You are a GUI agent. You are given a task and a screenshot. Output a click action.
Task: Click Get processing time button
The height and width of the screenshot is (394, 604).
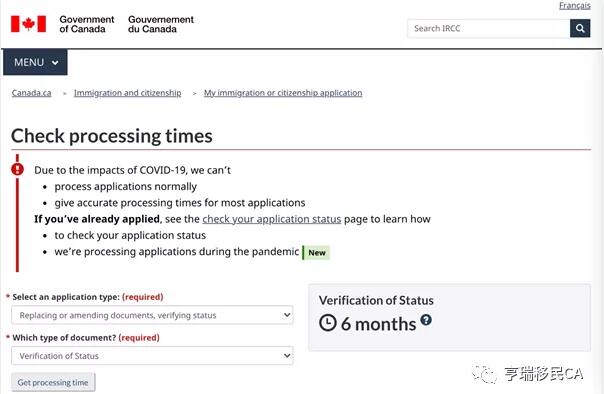pos(53,382)
